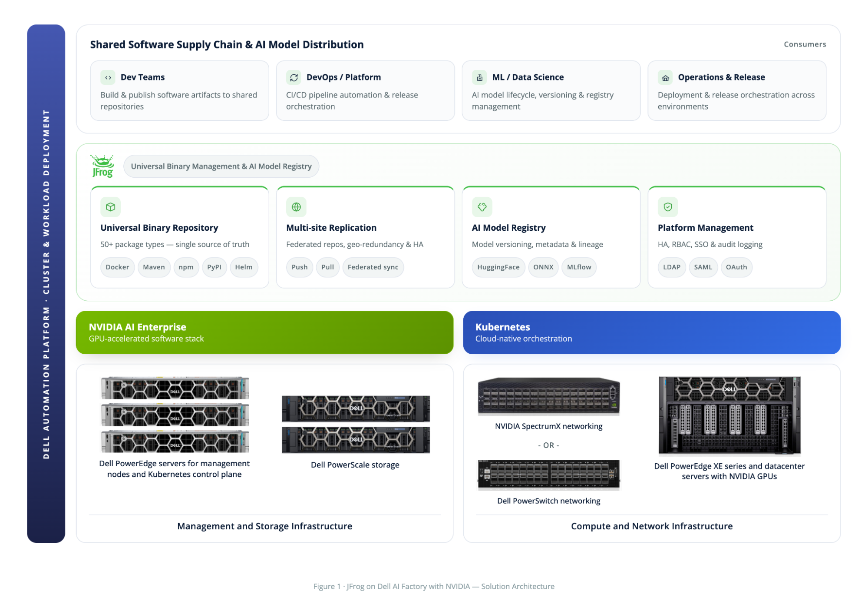Click the PowerEdge XE series servers caption

(x=729, y=472)
